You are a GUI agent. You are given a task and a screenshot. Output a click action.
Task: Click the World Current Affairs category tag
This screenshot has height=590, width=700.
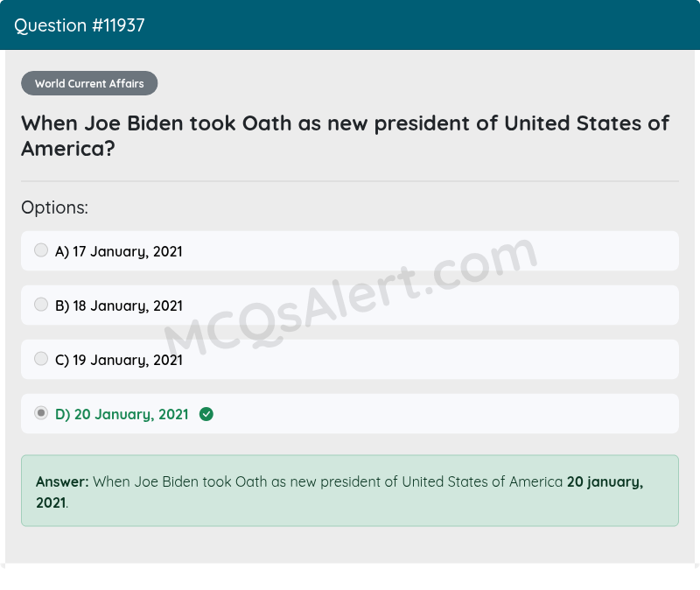[89, 83]
